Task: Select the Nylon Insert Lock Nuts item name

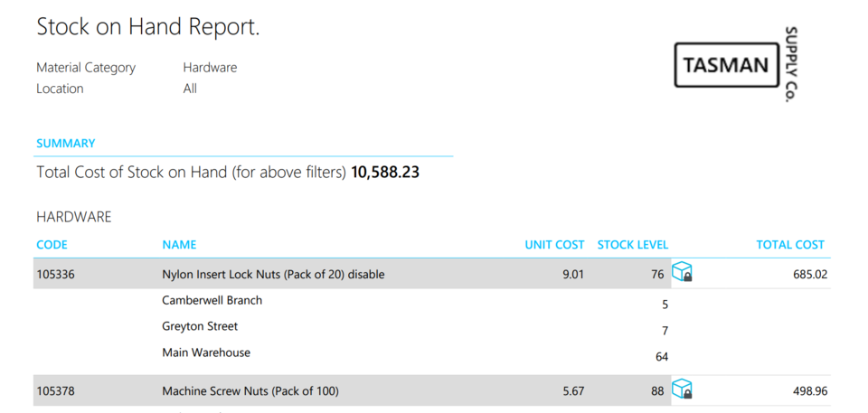Action: [x=273, y=274]
